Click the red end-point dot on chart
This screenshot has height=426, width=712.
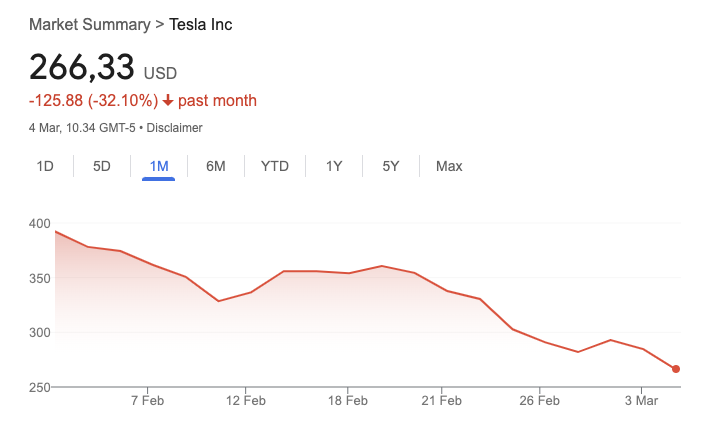coord(676,369)
